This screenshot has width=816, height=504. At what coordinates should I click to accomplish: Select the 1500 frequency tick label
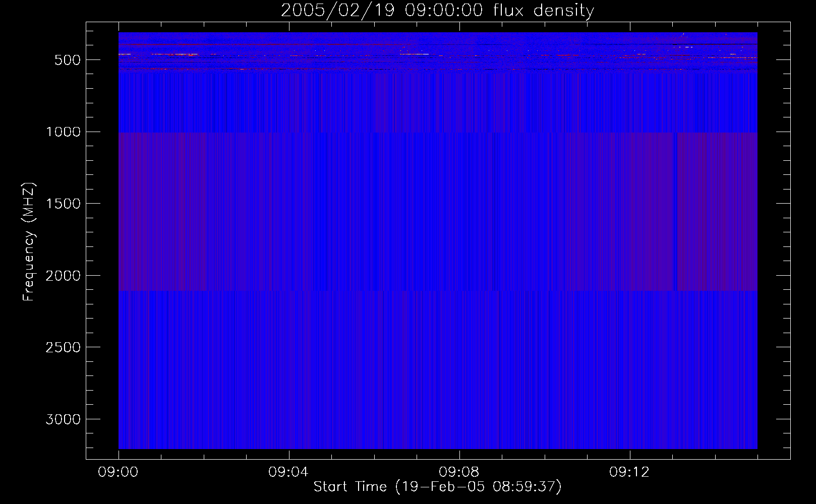click(63, 204)
